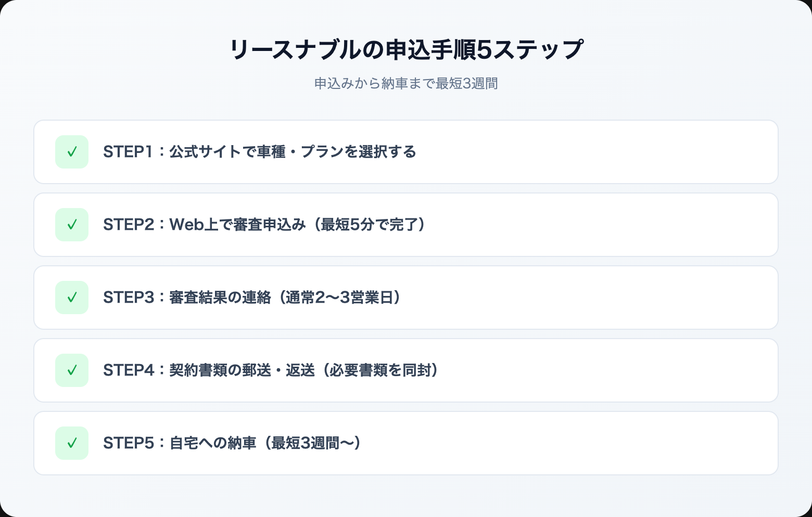Click the STEP1 label text

[128, 152]
